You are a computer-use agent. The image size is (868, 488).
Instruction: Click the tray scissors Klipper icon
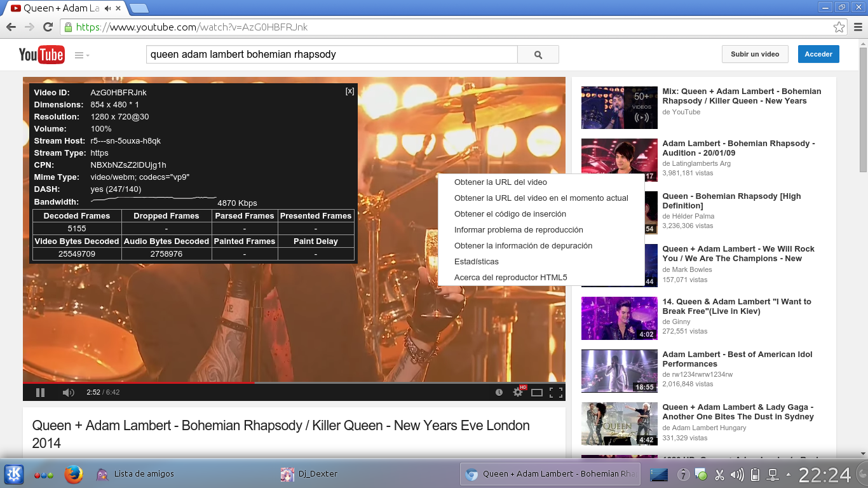[719, 475]
